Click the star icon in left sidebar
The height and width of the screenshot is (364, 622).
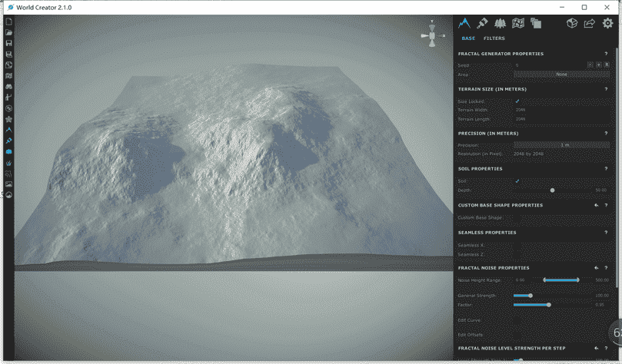coord(8,119)
